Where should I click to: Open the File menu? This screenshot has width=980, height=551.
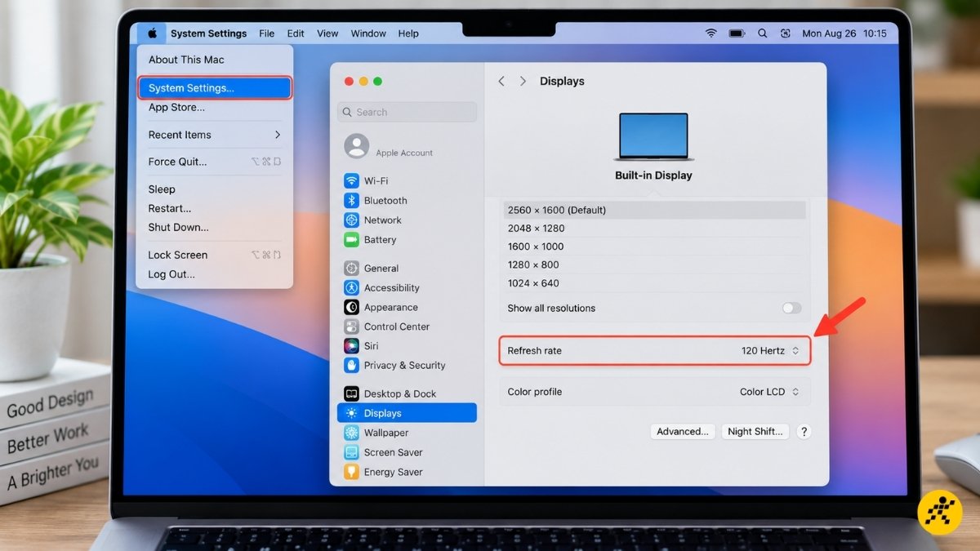[x=267, y=33]
